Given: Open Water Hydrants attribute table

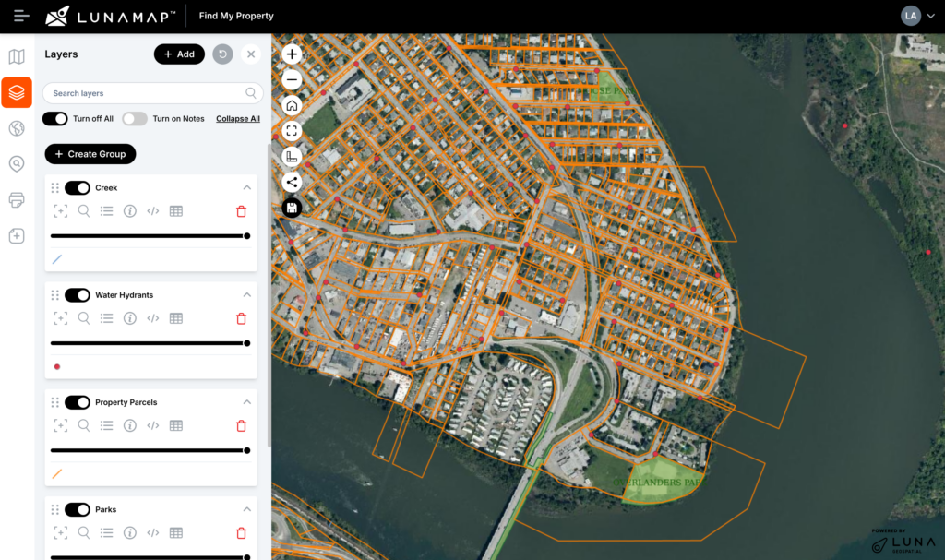Looking at the screenshot, I should (176, 318).
